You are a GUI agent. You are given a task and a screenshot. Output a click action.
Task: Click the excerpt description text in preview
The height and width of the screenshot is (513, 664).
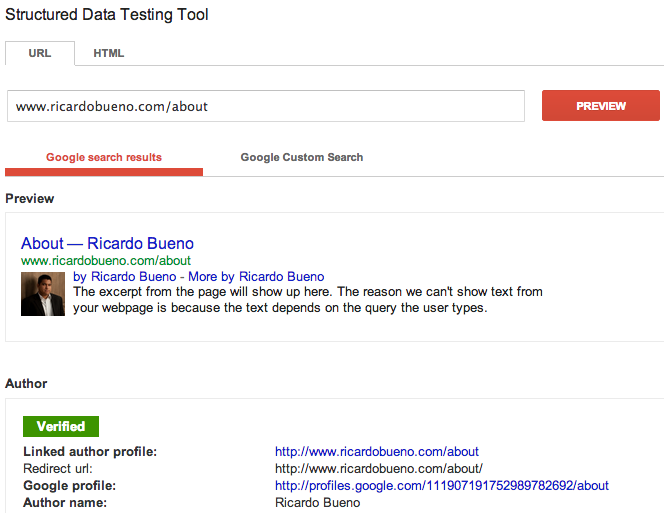point(307,299)
